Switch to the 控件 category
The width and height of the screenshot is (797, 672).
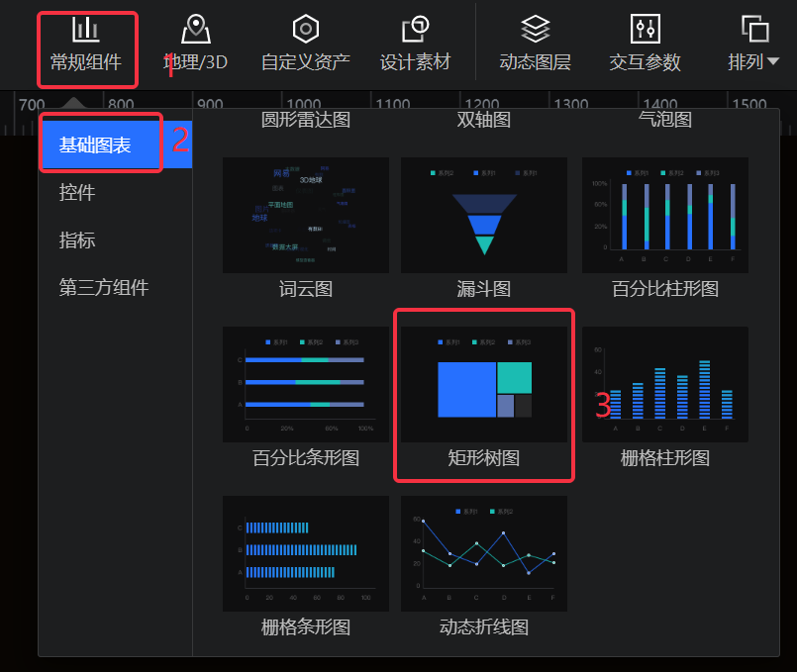tap(77, 192)
